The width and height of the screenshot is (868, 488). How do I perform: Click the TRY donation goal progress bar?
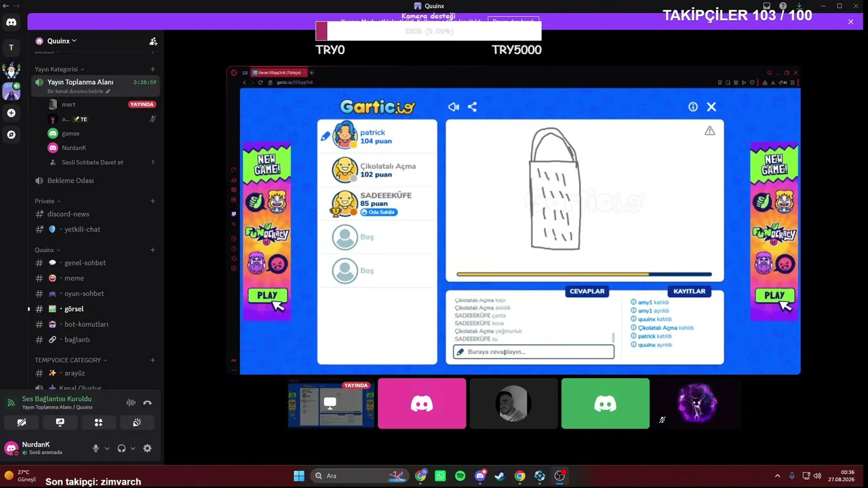(429, 31)
